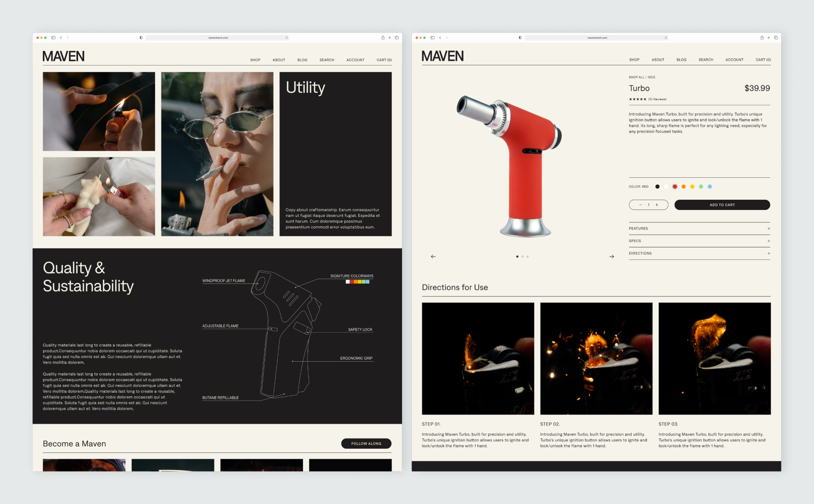Click the next image arrow in product gallery

click(x=611, y=257)
